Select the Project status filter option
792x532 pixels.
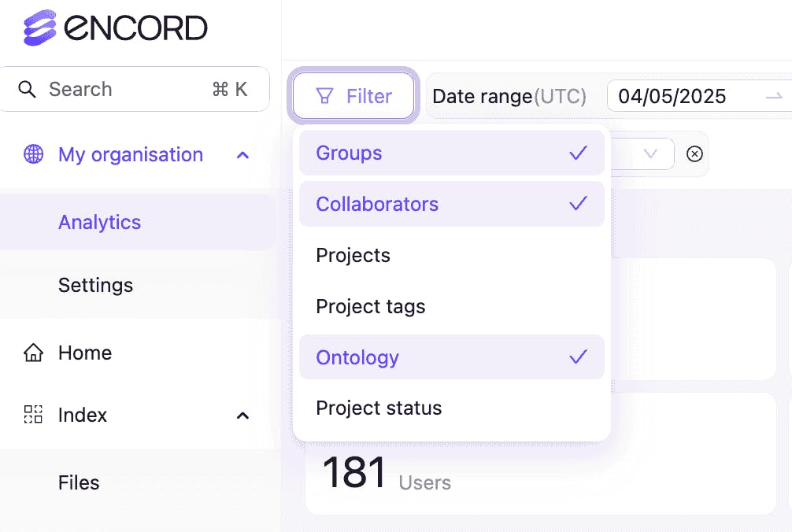coord(452,408)
